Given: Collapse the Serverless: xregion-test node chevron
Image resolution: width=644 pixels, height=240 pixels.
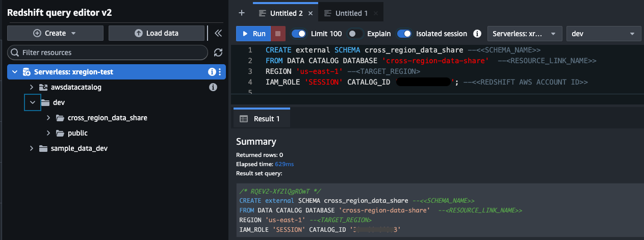Looking at the screenshot, I should (14, 72).
